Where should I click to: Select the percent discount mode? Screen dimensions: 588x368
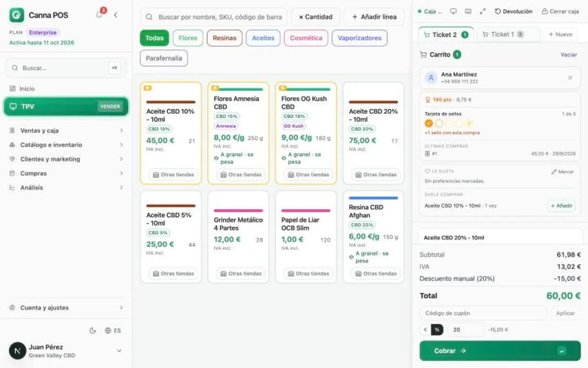click(x=437, y=329)
